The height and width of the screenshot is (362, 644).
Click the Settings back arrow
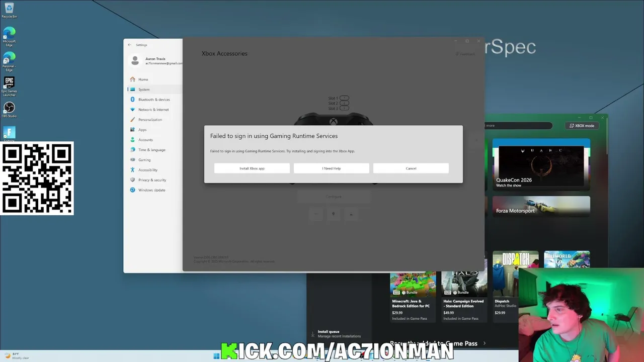129,45
